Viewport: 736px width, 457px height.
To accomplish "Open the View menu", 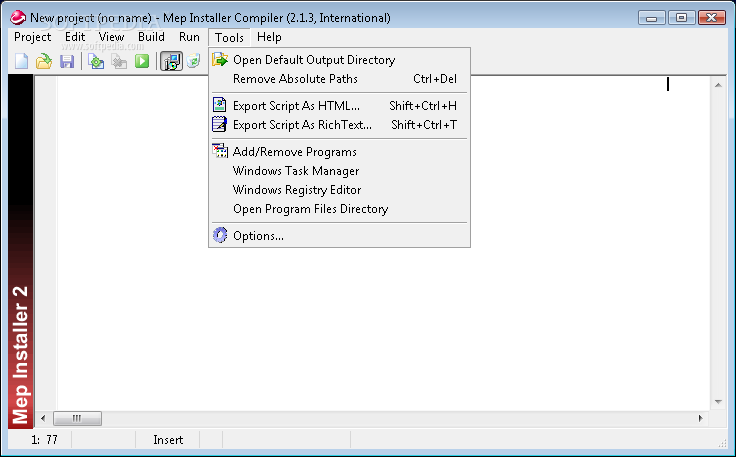I will (111, 37).
